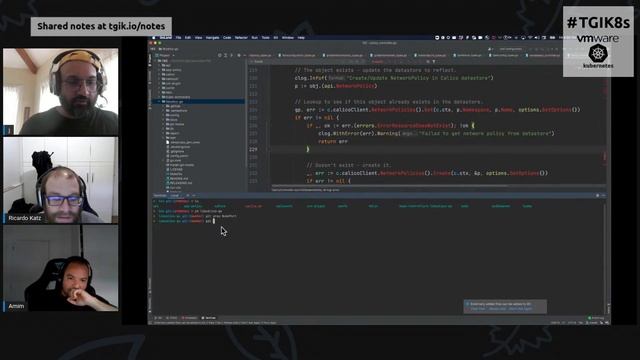Open the Git tool window button
Image resolution: width=640 pixels, height=360 pixels.
(x=158, y=318)
